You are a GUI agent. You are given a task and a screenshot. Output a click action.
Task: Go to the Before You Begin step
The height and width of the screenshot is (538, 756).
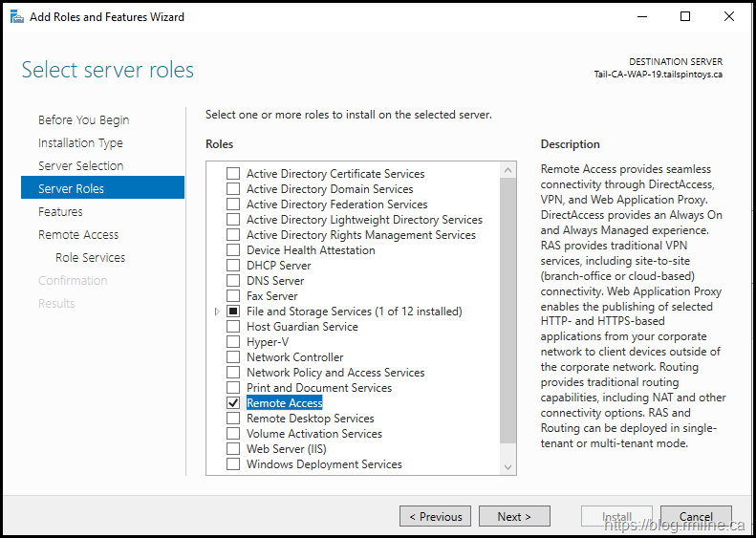[83, 120]
